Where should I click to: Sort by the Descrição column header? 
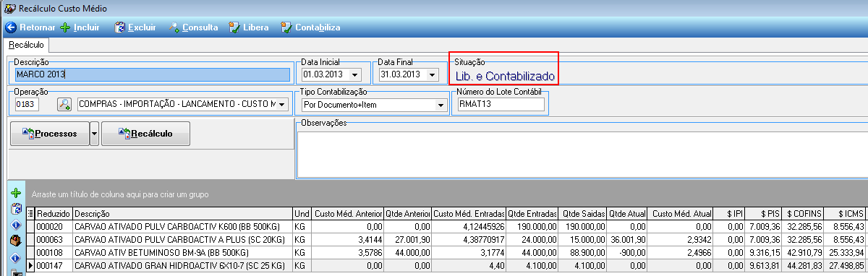point(182,214)
